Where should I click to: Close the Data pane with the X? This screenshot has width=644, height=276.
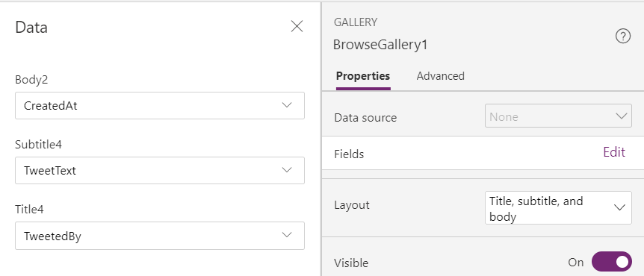click(297, 27)
